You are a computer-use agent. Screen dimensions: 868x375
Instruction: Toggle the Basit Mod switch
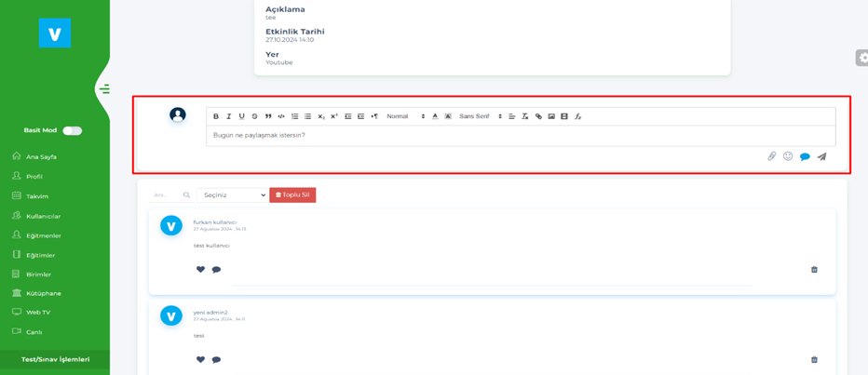72,130
